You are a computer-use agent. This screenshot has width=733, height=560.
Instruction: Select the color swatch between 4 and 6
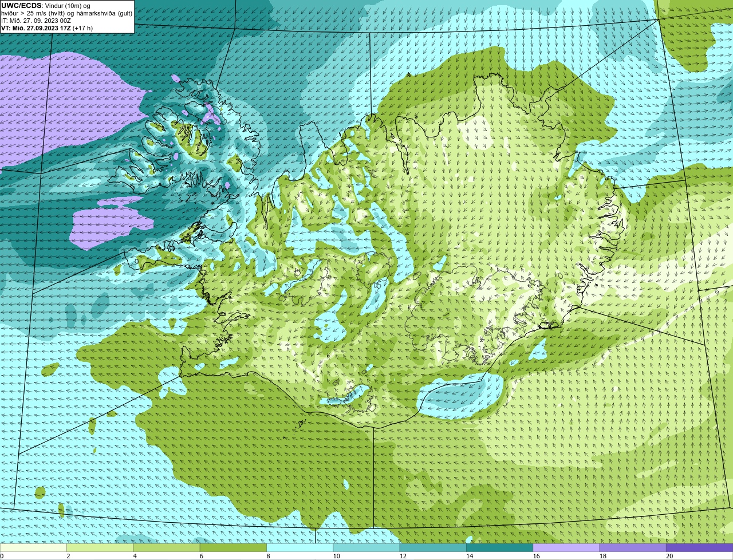(167, 548)
